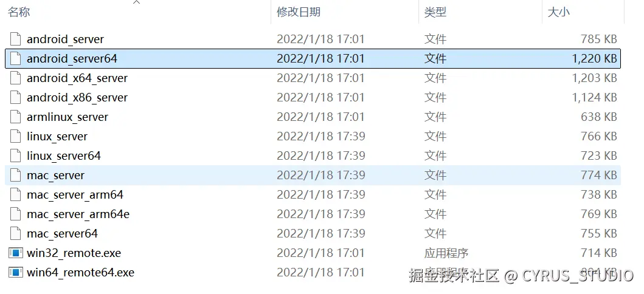Select the mac_server file row
Screen dimensions: 644x294
[313, 175]
